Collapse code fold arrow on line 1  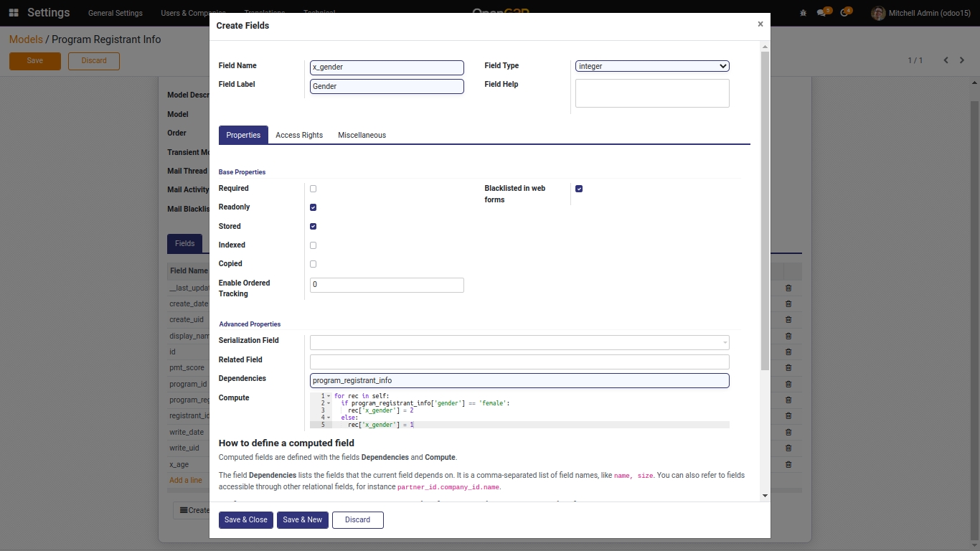(329, 396)
